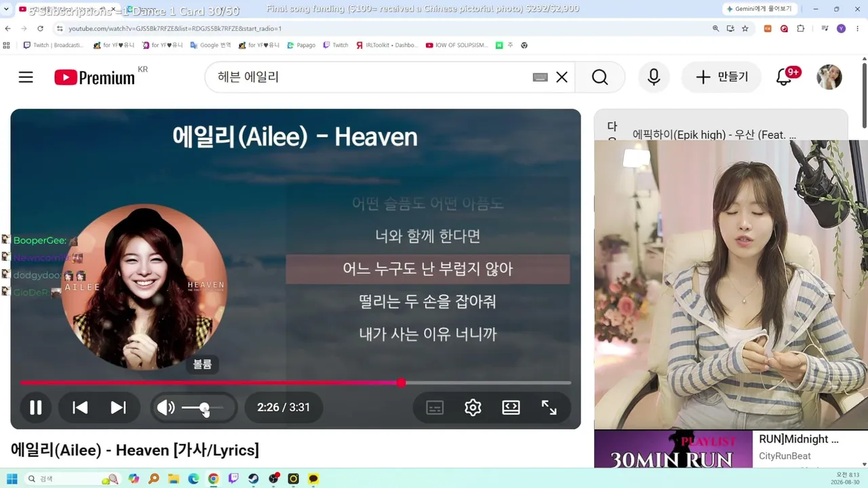Launch Microsoft Edge from the taskbar
The height and width of the screenshot is (488, 868).
click(x=193, y=479)
